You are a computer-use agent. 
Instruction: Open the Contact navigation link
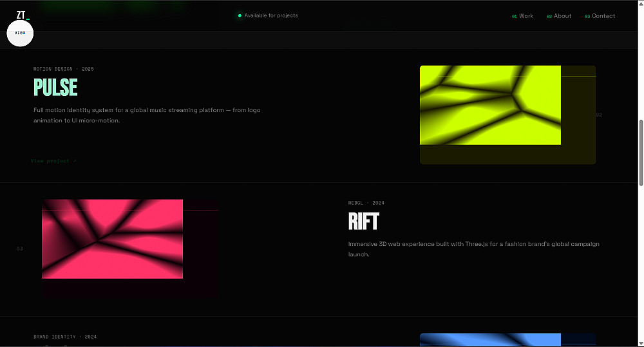(x=600, y=16)
